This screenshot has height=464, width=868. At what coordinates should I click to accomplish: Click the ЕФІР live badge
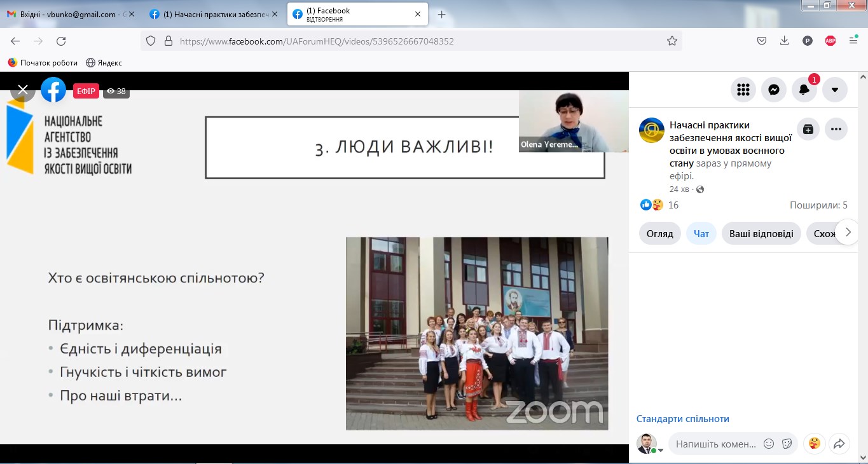point(86,91)
